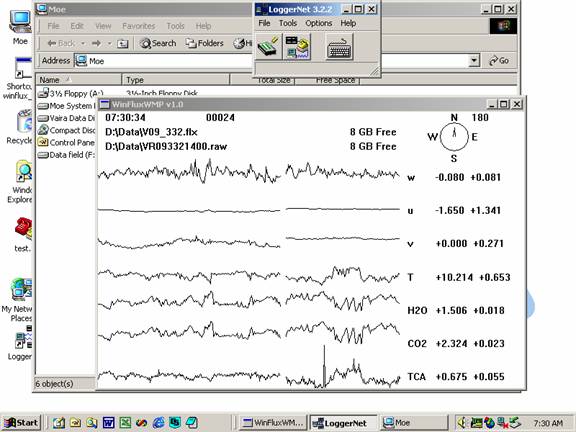
Task: Click the 07:30:34 time readout in WinFlux
Action: click(125, 118)
